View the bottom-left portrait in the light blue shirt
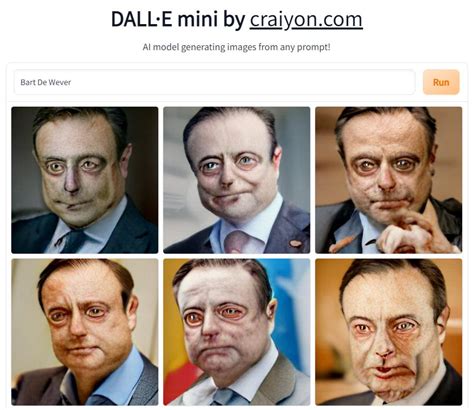 85,332
